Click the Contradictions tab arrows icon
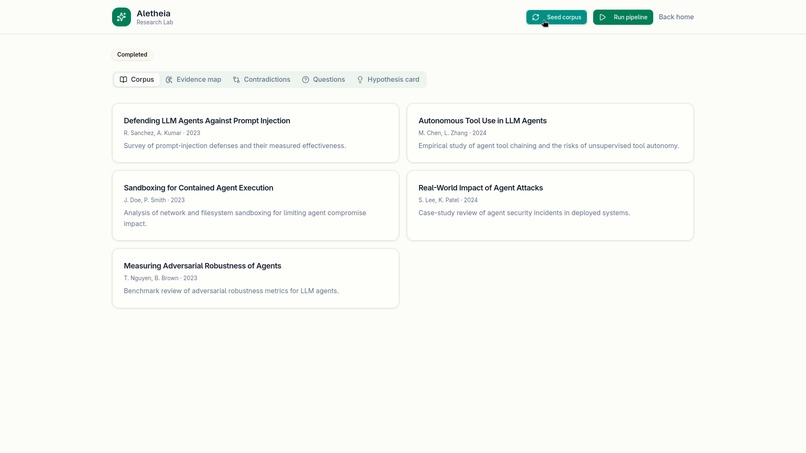 pyautogui.click(x=236, y=80)
